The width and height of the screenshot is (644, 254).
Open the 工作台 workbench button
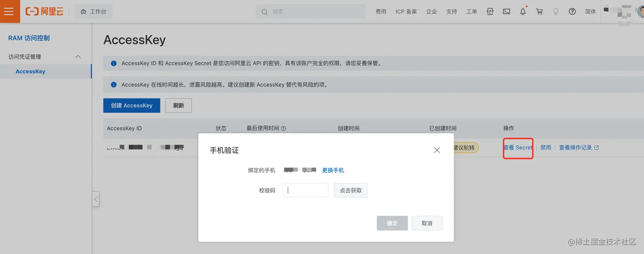[94, 12]
